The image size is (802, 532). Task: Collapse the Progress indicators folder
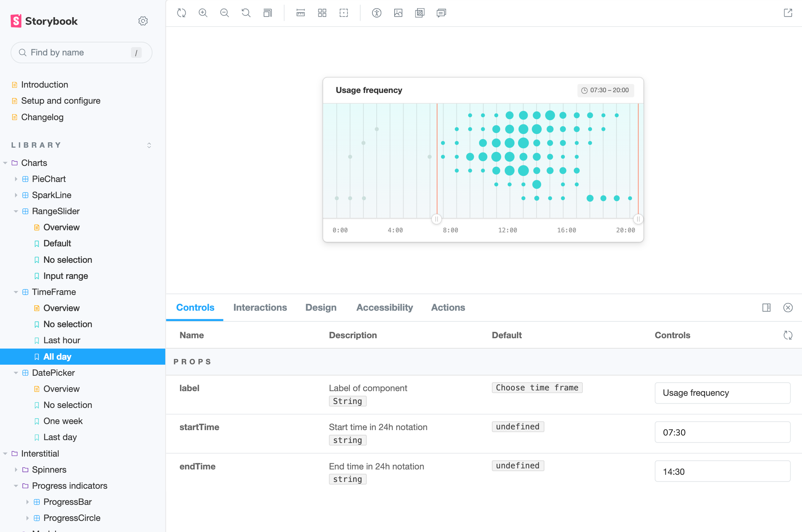coord(70,486)
